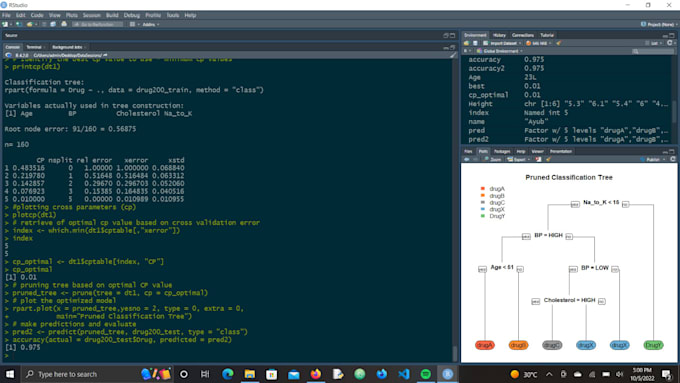Viewport: 680px width, 383px height.
Task: Click the view working directory arrow icon
Action: coord(105,55)
